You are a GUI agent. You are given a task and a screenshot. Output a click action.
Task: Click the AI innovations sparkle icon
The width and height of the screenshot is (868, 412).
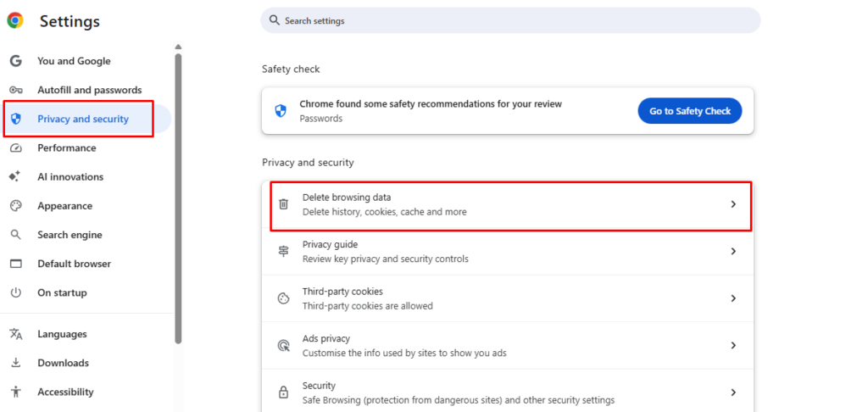click(x=15, y=177)
